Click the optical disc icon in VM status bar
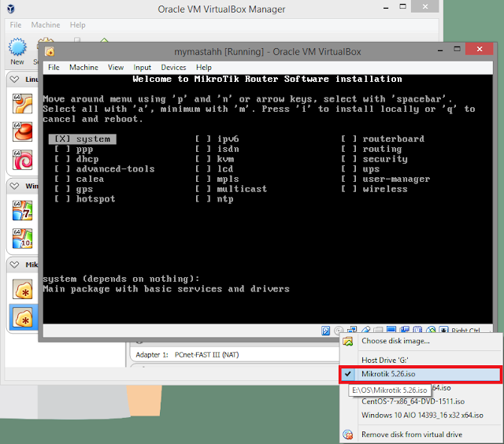504x444 pixels. pos(339,331)
